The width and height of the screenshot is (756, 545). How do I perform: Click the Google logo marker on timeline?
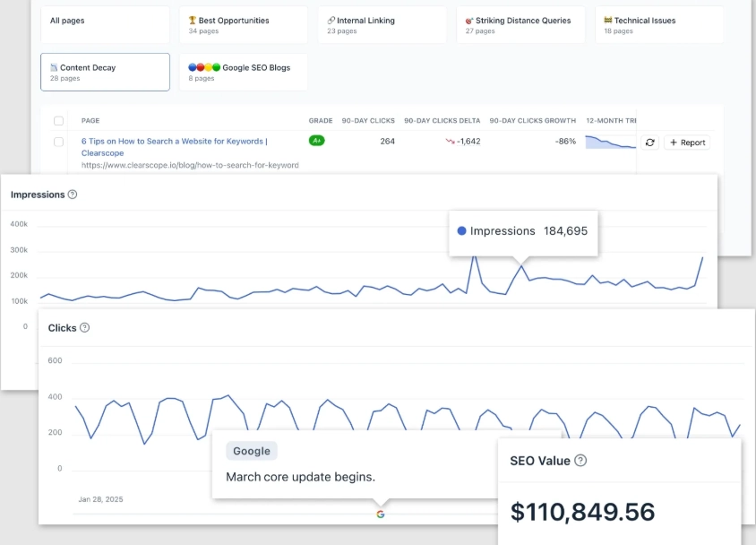[381, 515]
